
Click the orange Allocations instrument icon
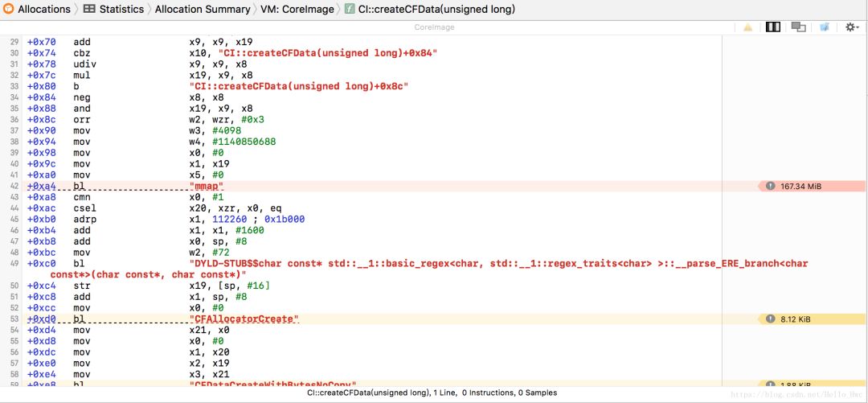(8, 9)
